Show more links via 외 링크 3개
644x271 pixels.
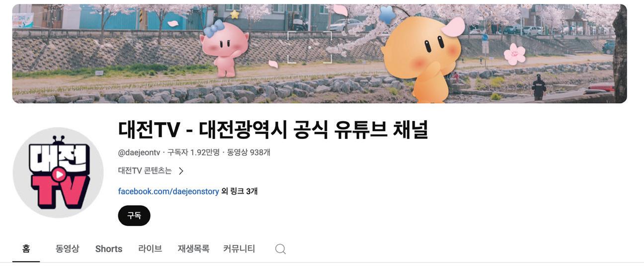click(x=240, y=191)
